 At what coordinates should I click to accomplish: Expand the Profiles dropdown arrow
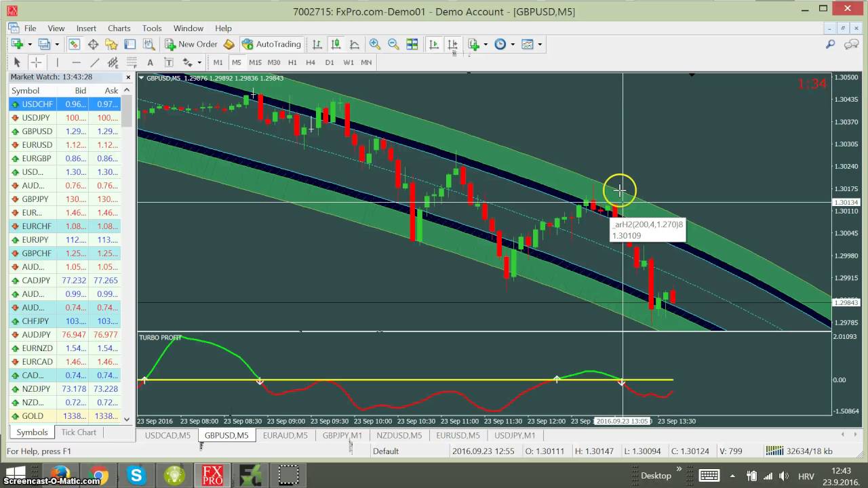pyautogui.click(x=56, y=44)
